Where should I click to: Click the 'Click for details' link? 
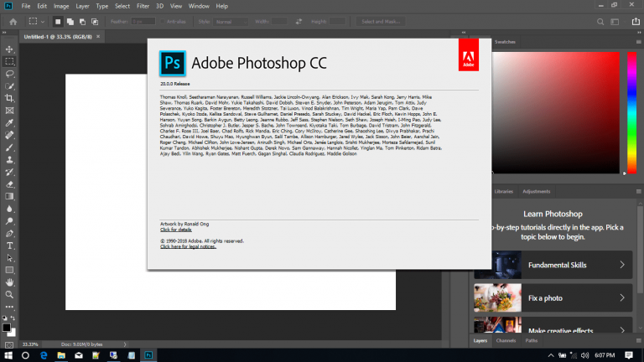(x=176, y=230)
